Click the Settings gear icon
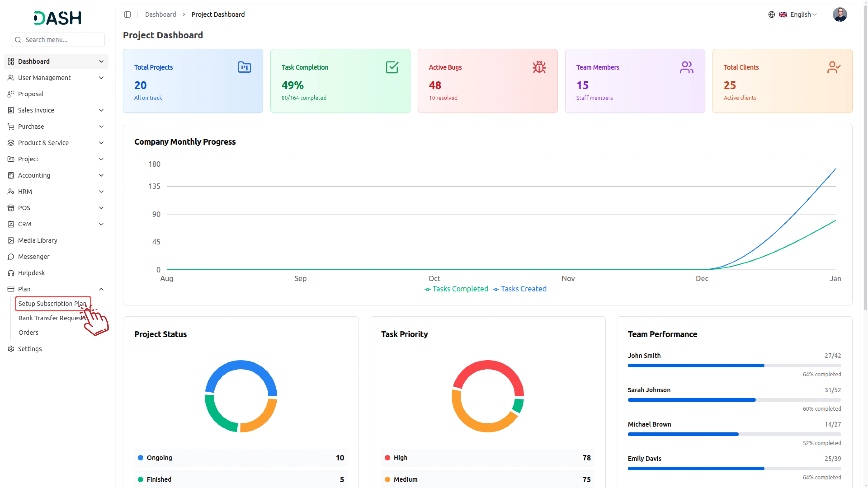The height and width of the screenshot is (488, 868). 11,349
